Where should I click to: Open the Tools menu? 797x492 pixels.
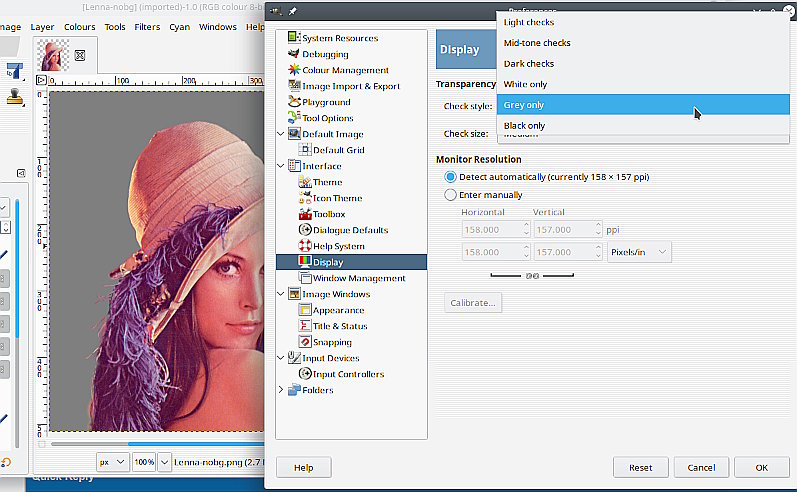pos(115,27)
